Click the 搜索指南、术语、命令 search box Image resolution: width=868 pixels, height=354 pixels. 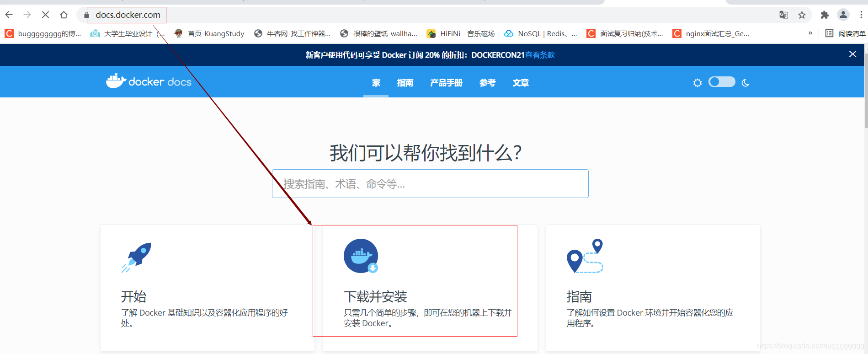pos(430,184)
